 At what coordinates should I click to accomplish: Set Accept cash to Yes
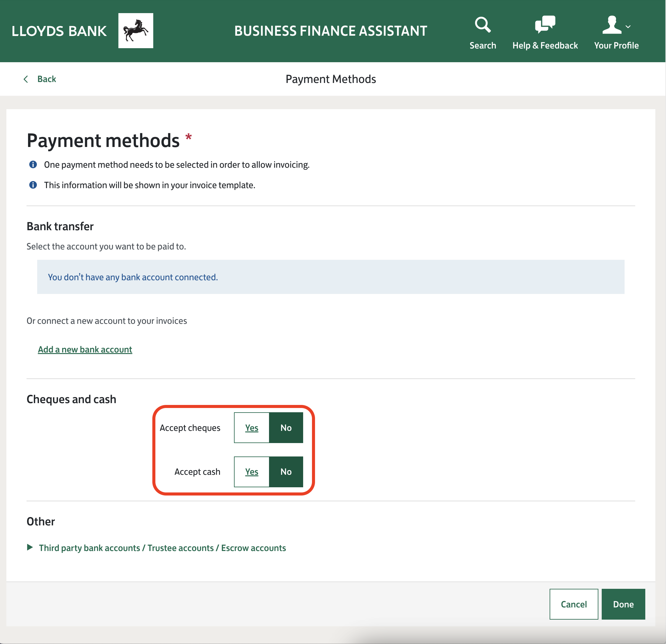click(x=251, y=472)
